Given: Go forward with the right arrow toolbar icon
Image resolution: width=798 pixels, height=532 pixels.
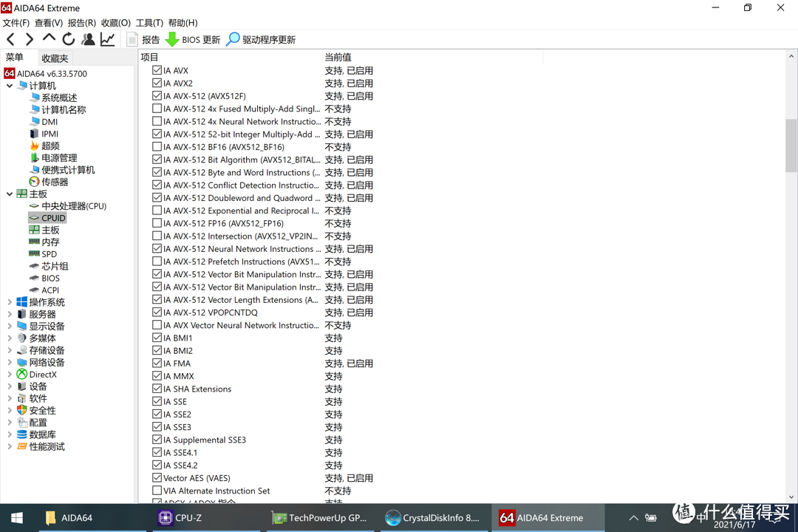Looking at the screenshot, I should tap(29, 39).
